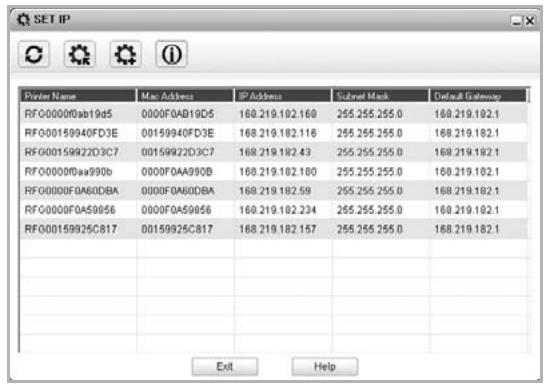The image size is (545, 387).
Task: Click IP address 168.219.182.43
Action: (275, 152)
